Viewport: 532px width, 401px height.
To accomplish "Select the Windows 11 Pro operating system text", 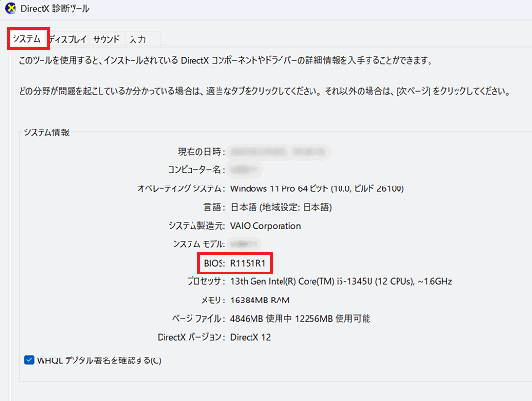I will pos(317,188).
